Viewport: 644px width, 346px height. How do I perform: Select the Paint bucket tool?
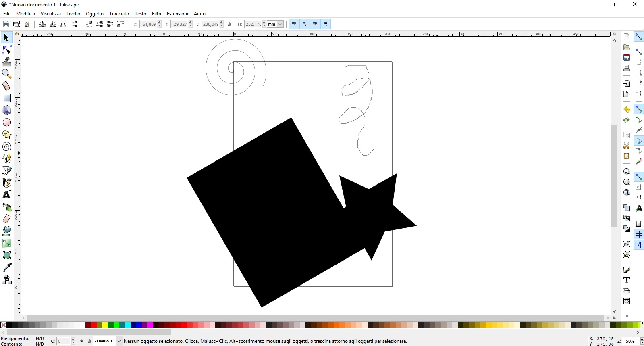point(6,231)
